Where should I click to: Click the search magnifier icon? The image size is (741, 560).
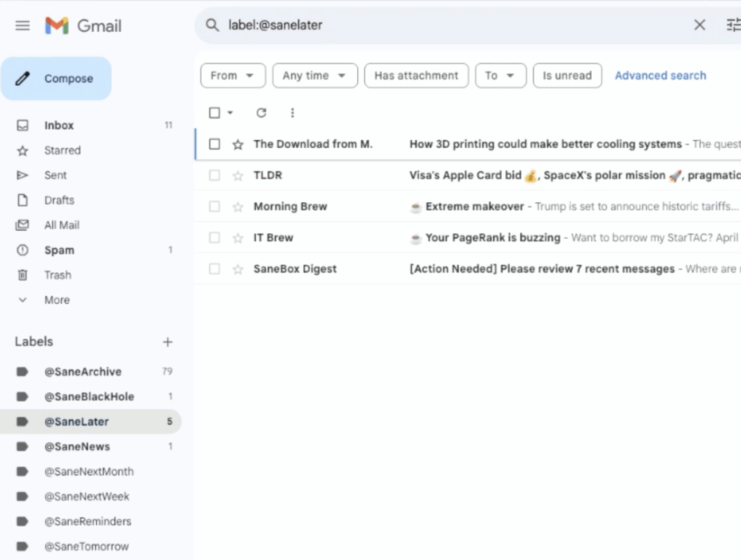(212, 25)
